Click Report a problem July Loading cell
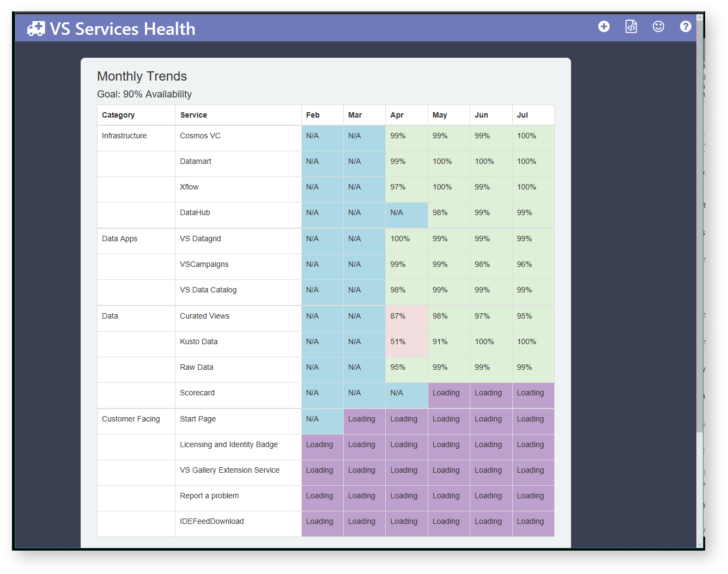The width and height of the screenshot is (728, 574). pyautogui.click(x=533, y=498)
